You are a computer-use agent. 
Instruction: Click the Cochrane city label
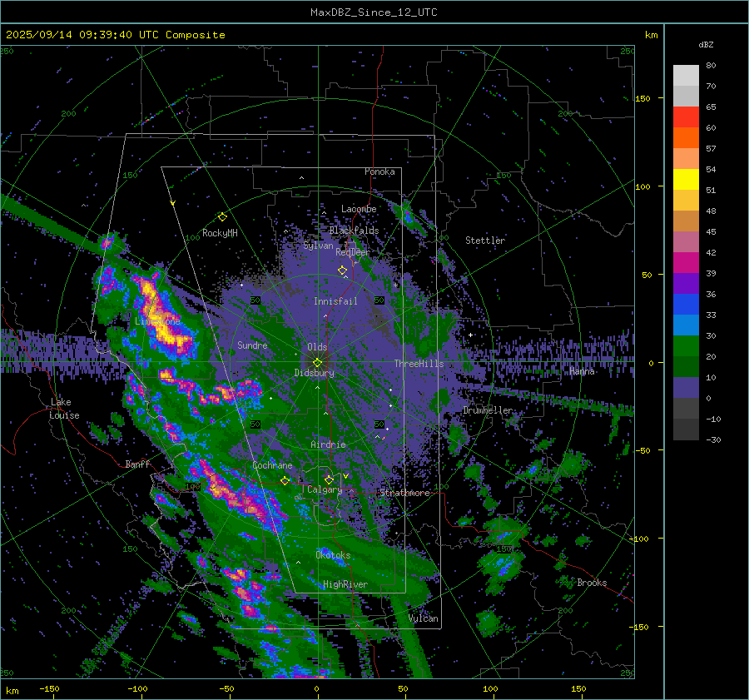point(272,465)
